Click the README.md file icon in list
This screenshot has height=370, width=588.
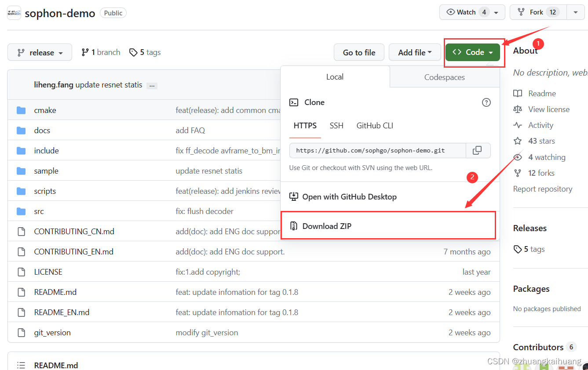[x=21, y=292]
